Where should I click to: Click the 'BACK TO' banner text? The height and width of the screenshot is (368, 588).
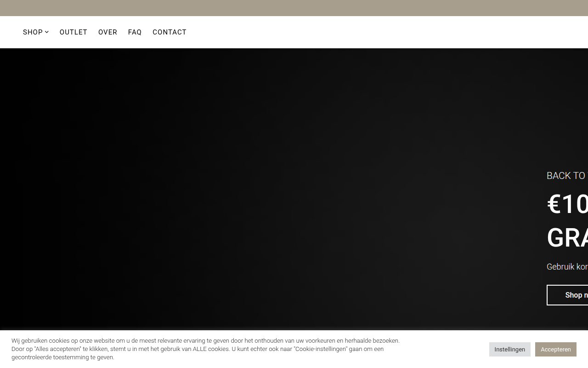coord(567,176)
